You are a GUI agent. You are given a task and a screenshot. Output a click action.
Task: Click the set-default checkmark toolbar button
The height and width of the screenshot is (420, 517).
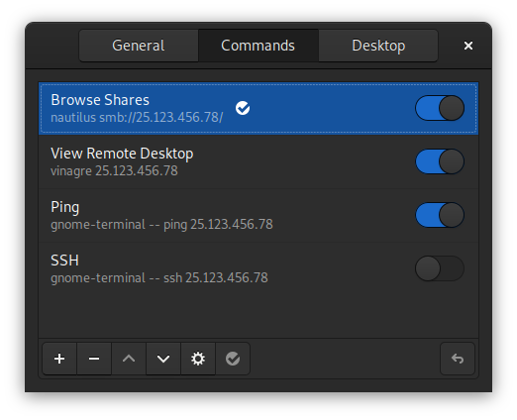(x=233, y=359)
